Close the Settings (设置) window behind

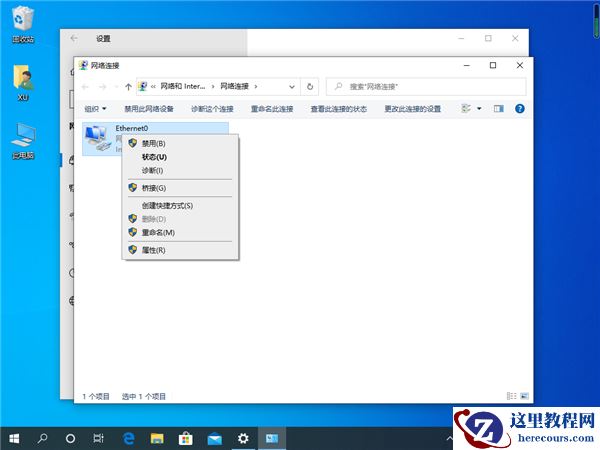[x=515, y=38]
